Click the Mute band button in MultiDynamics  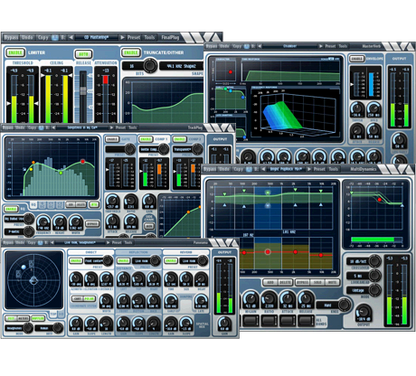[x=333, y=282]
